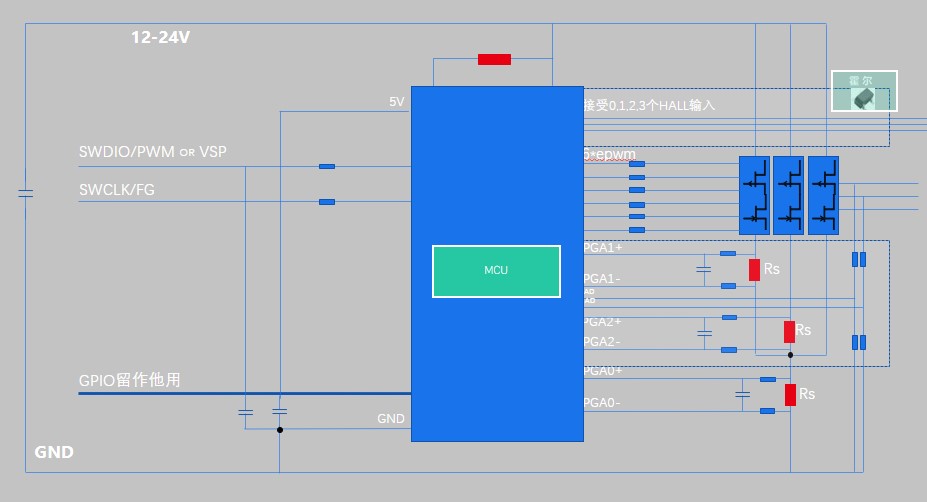Select the red resistor above the MCU
The height and width of the screenshot is (502, 927).
click(x=494, y=59)
